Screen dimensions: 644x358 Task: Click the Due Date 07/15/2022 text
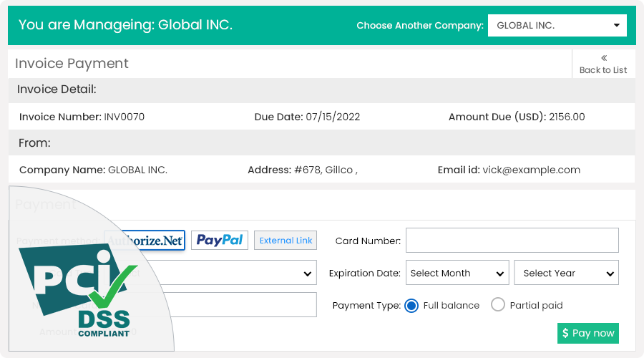coord(307,117)
